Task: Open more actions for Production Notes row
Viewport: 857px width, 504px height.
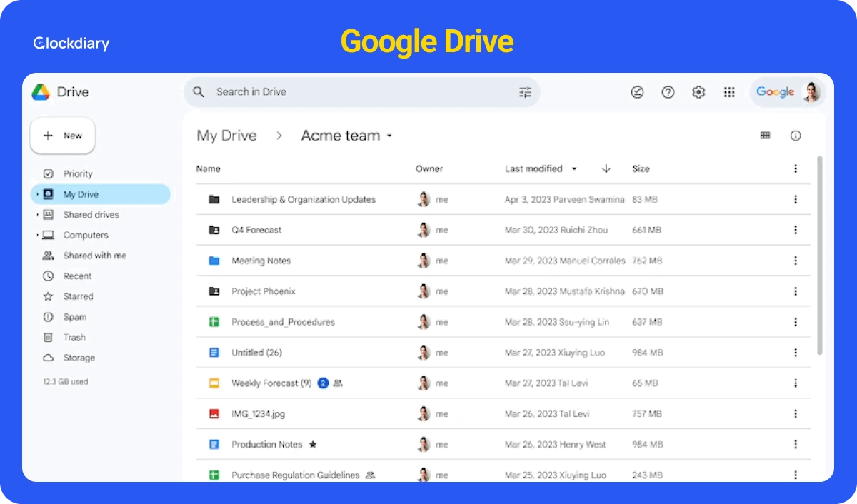Action: coord(796,444)
